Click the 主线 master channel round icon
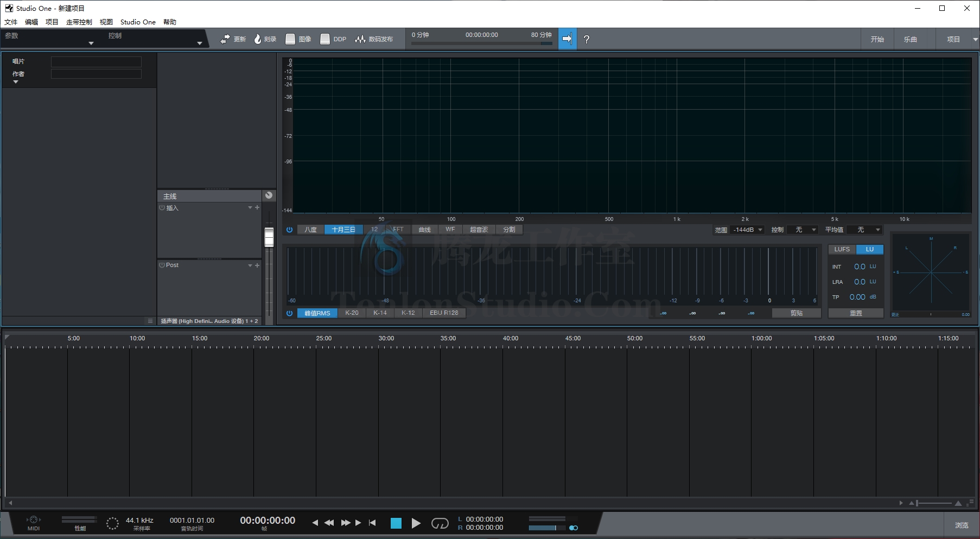The image size is (980, 539). [269, 195]
